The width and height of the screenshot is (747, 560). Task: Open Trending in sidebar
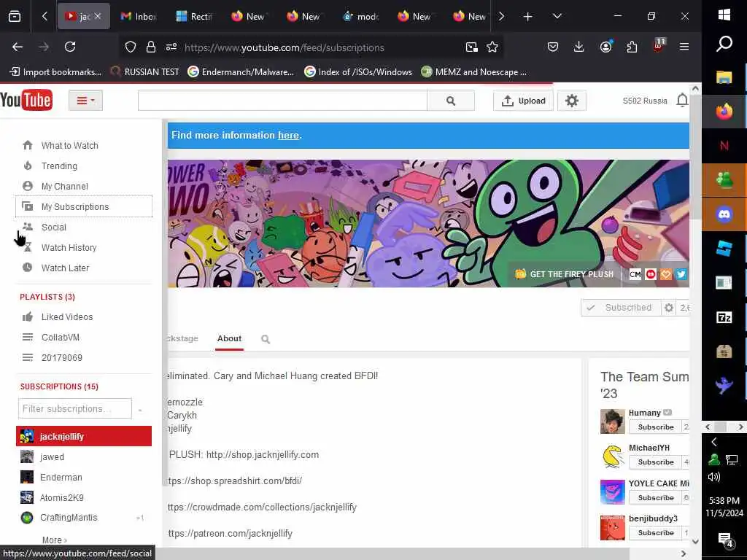[59, 166]
